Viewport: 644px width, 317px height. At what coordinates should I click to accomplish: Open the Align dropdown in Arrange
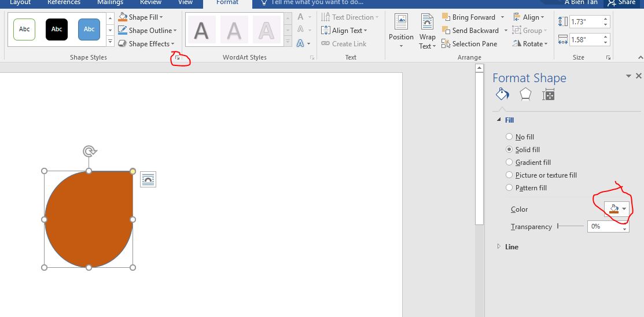coord(529,17)
